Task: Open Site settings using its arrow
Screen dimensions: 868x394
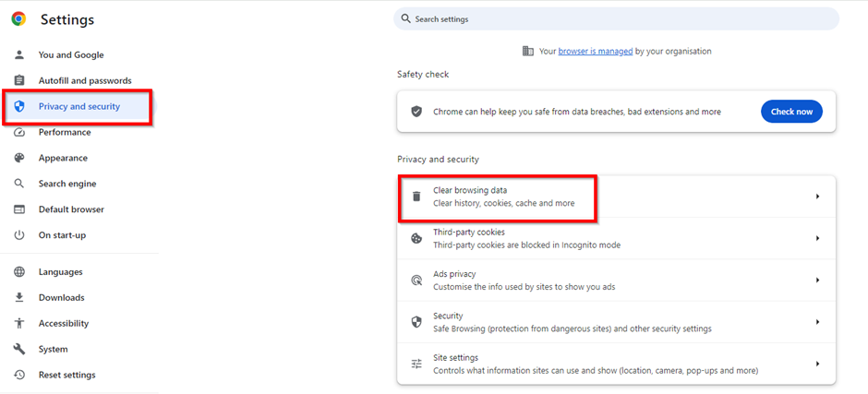Action: point(817,364)
